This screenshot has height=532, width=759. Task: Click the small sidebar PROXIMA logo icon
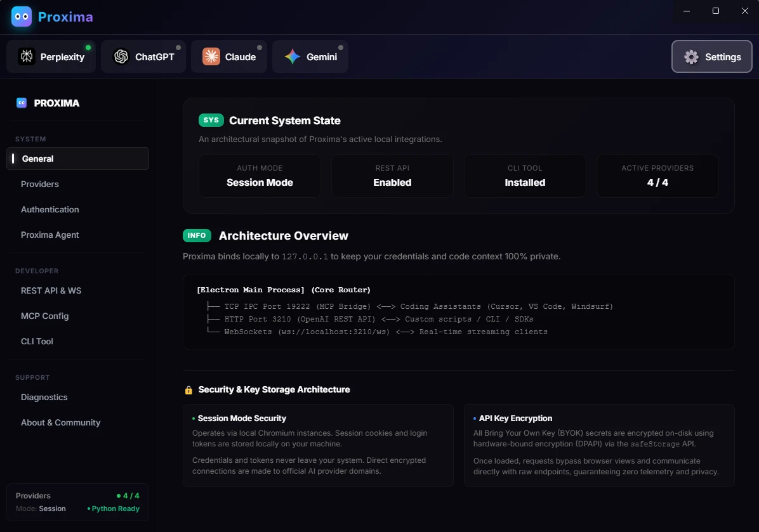(22, 103)
